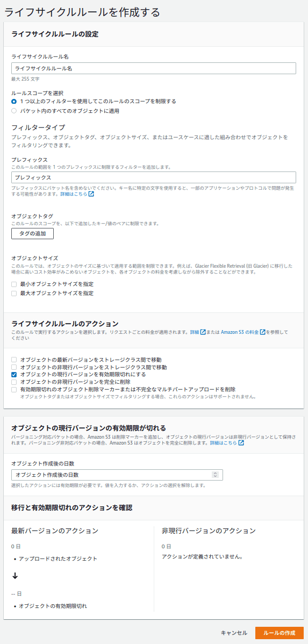Screen dimensions: 308x644
Task: Open the 詳細はこちら link under prefix field
Action: point(77,194)
